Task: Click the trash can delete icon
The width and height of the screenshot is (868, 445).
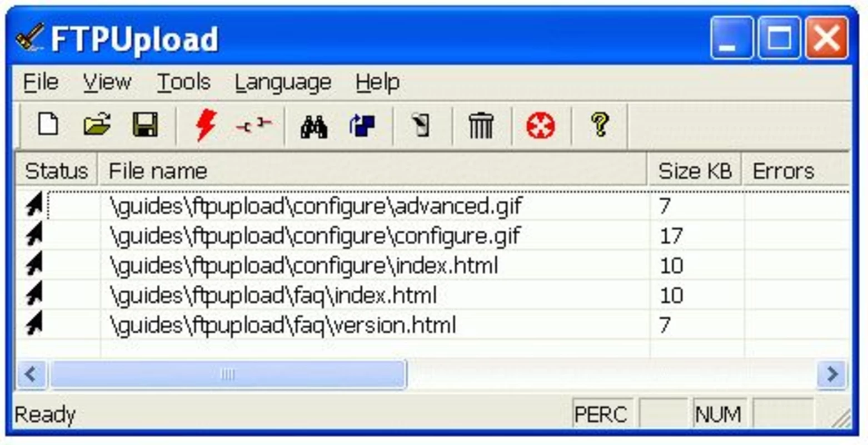Action: point(481,125)
